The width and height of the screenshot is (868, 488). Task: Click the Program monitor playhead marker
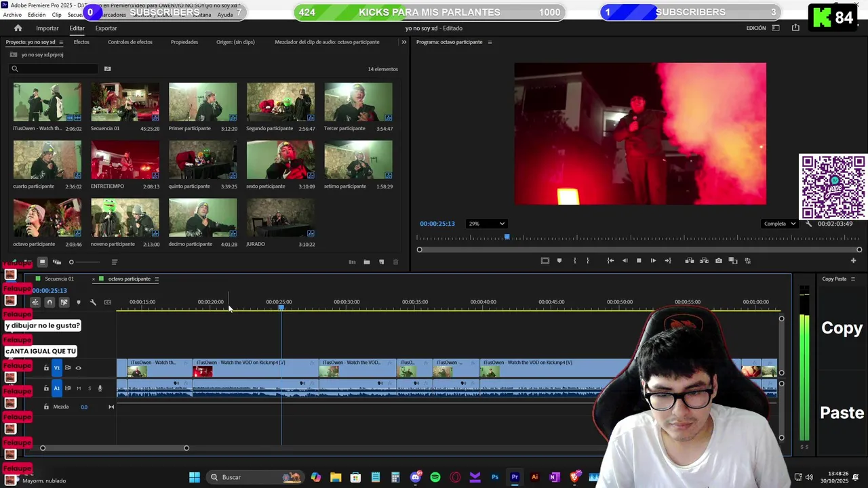tap(507, 237)
